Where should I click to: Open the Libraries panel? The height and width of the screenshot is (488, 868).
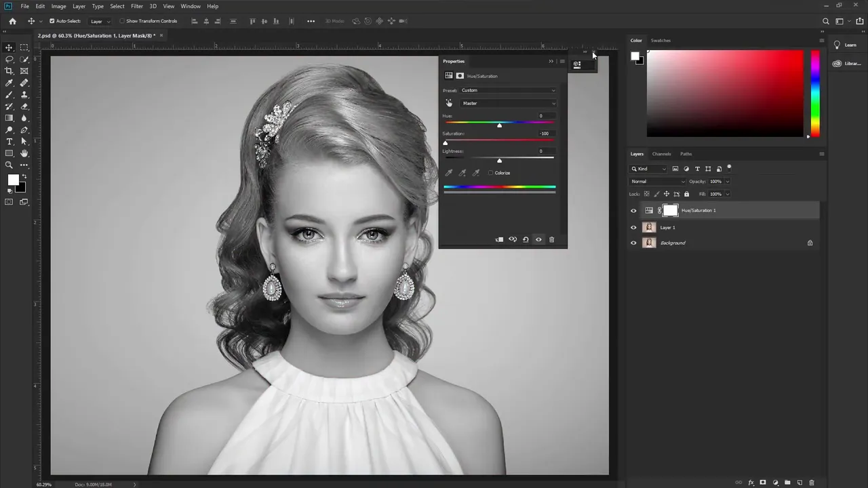click(846, 63)
